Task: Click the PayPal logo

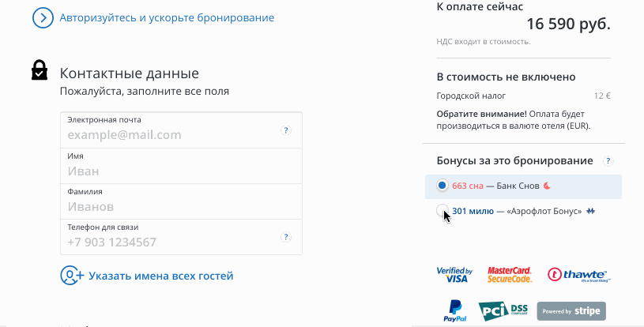Action: pos(454,310)
